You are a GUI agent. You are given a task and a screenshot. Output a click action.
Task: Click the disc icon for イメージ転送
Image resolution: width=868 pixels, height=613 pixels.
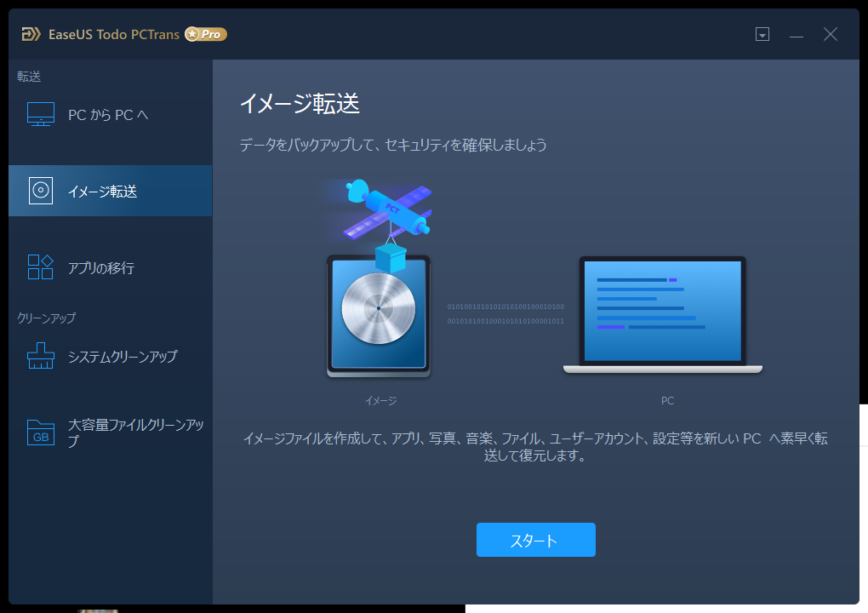tap(41, 191)
